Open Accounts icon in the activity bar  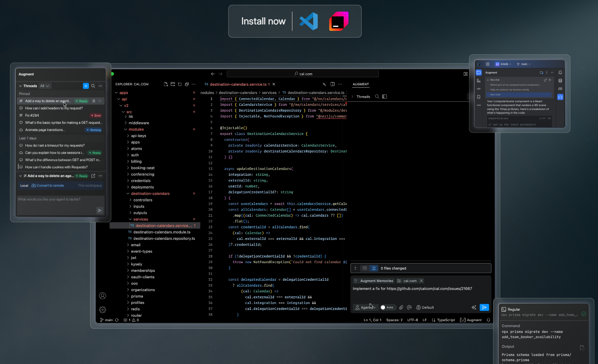pyautogui.click(x=103, y=296)
